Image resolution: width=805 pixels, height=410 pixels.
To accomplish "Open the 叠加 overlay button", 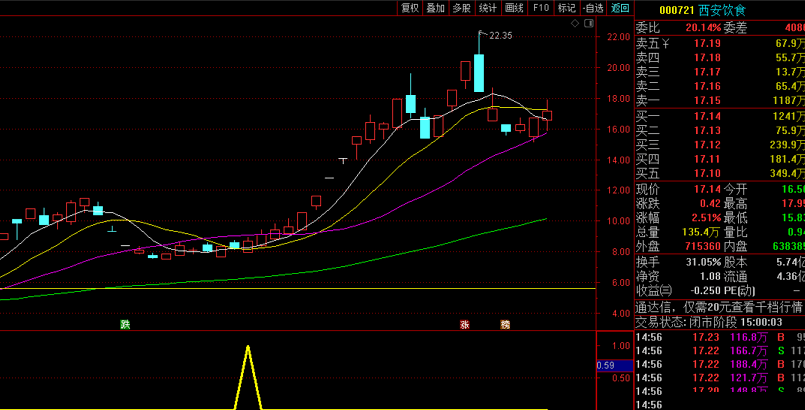I will (x=436, y=8).
